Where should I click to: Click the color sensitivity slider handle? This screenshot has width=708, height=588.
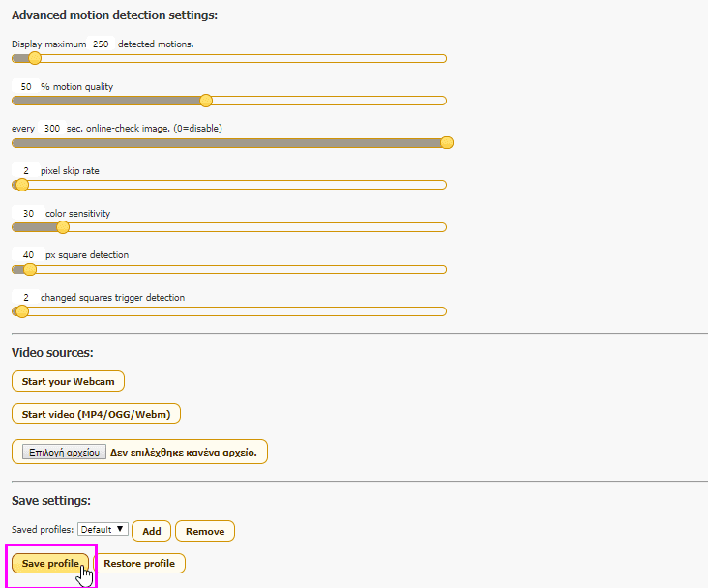[x=63, y=227]
